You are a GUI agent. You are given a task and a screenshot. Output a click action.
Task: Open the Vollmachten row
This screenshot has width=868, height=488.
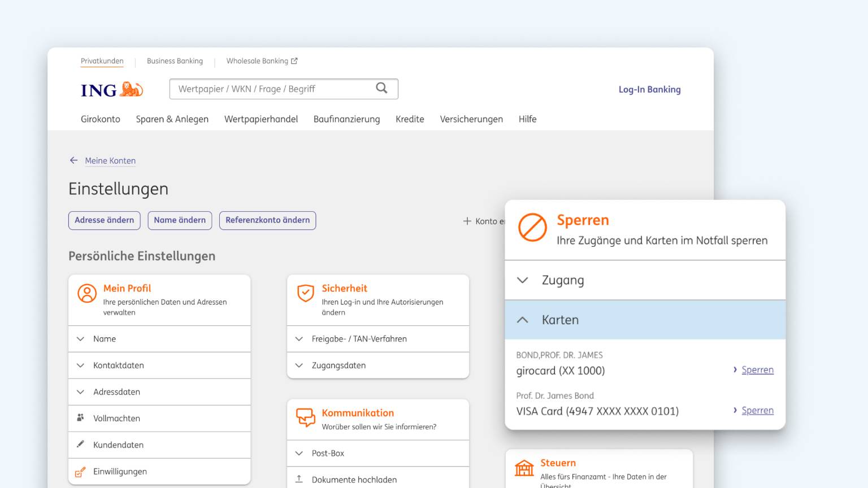point(159,419)
